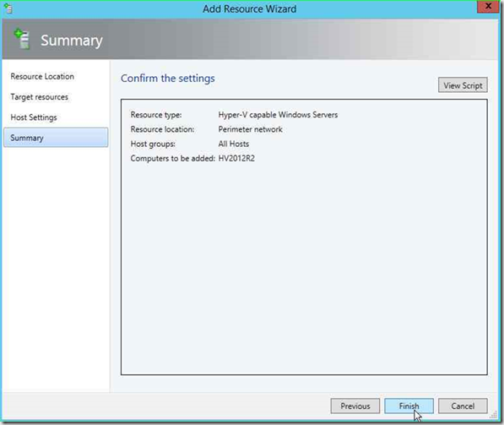Select the Resource Location step
Screen dimensions: 504x425
click(x=42, y=76)
